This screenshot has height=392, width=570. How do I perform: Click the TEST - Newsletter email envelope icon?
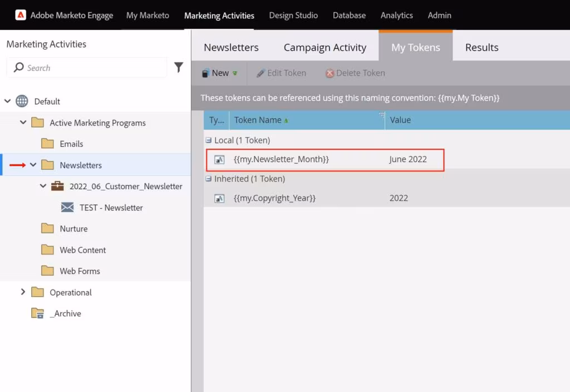pos(67,207)
